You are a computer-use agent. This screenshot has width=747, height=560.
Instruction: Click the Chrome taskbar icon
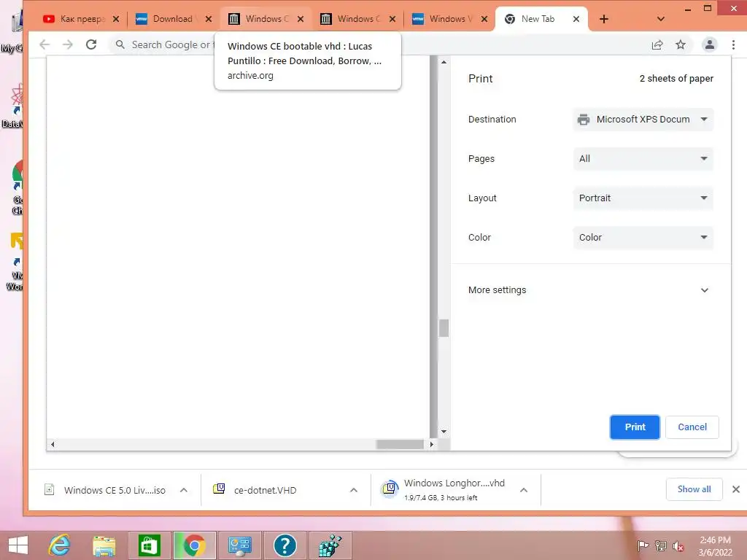tap(194, 545)
